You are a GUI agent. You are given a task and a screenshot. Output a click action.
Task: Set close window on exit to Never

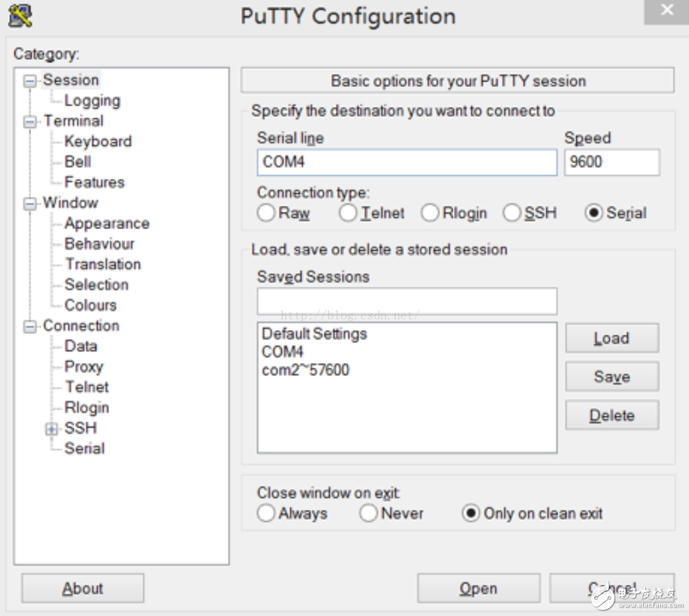click(368, 513)
